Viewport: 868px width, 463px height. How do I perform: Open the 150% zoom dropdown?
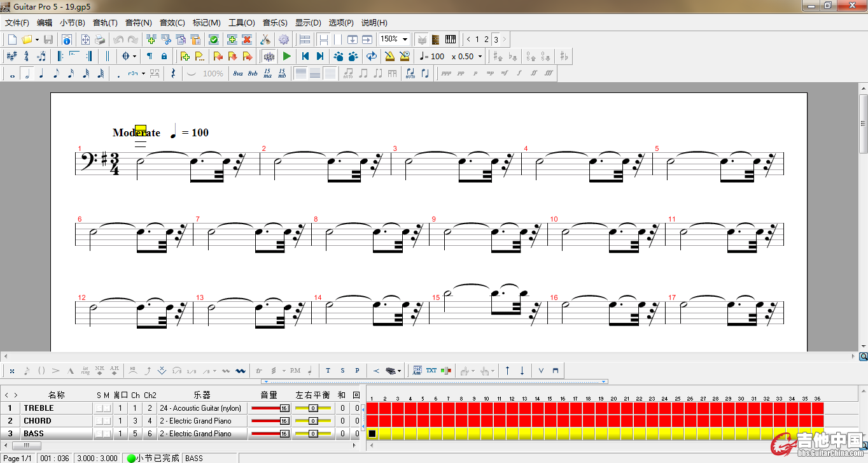click(405, 39)
